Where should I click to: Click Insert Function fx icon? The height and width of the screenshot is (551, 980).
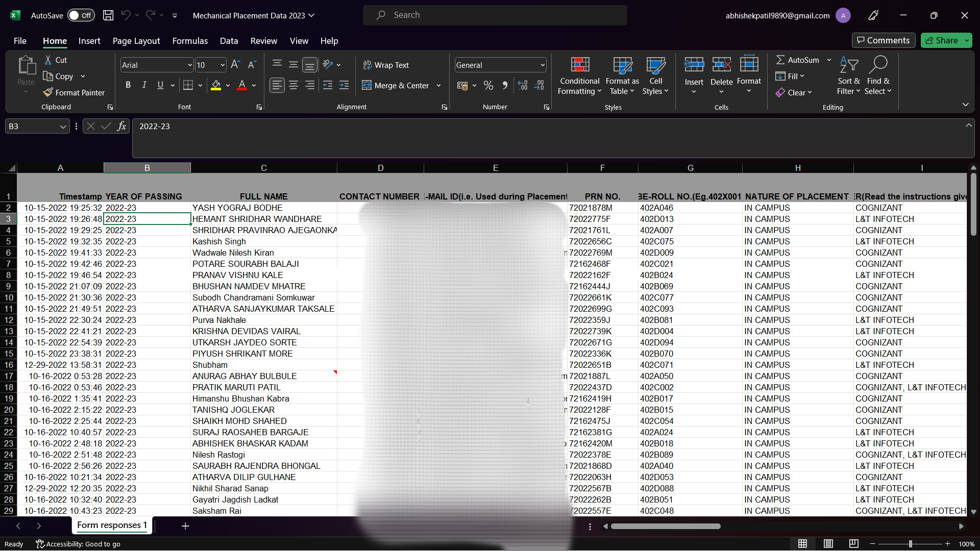[x=121, y=126]
